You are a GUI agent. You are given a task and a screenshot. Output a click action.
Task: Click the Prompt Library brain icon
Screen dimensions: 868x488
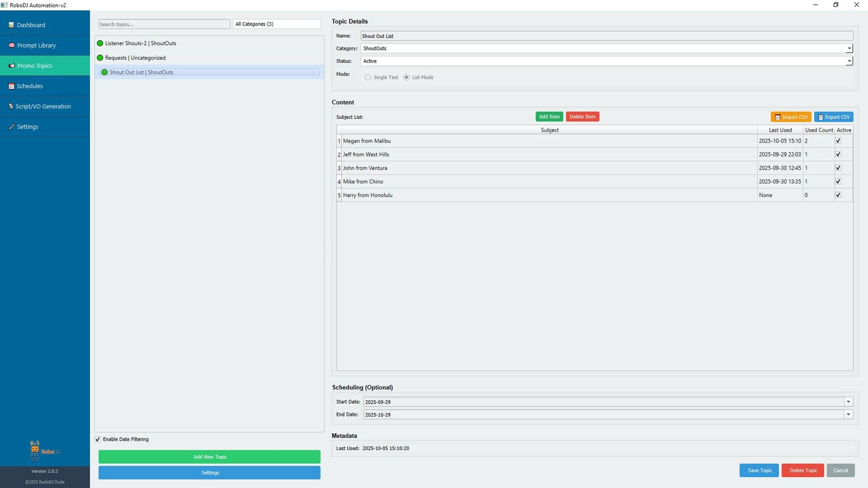[x=11, y=46]
